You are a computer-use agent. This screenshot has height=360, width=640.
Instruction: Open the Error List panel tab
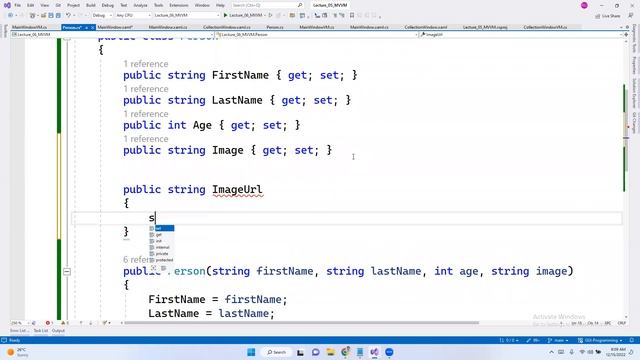[x=19, y=331]
